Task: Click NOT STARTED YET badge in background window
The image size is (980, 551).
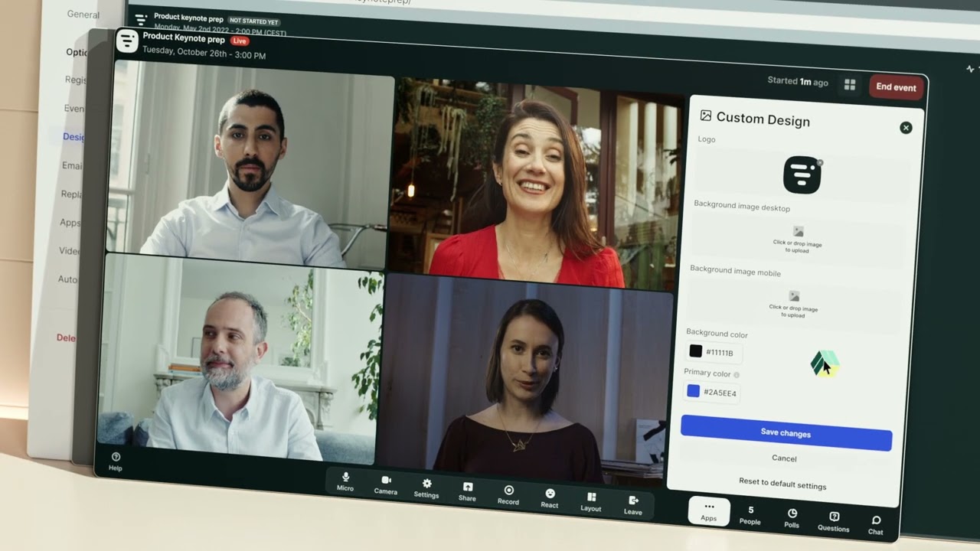Action: pyautogui.click(x=255, y=21)
